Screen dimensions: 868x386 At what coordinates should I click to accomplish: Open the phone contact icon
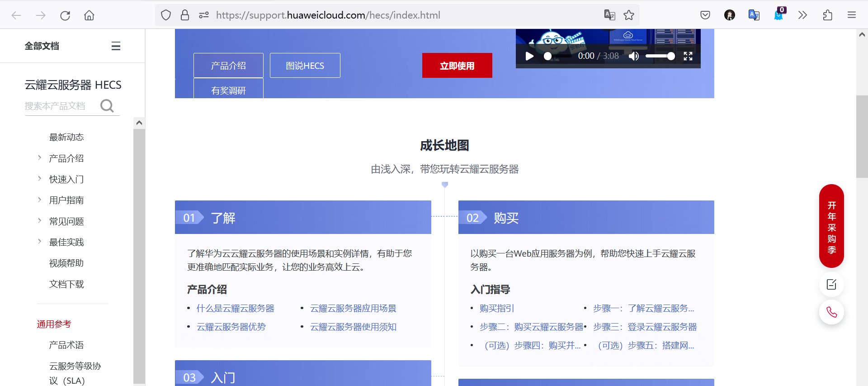[831, 312]
